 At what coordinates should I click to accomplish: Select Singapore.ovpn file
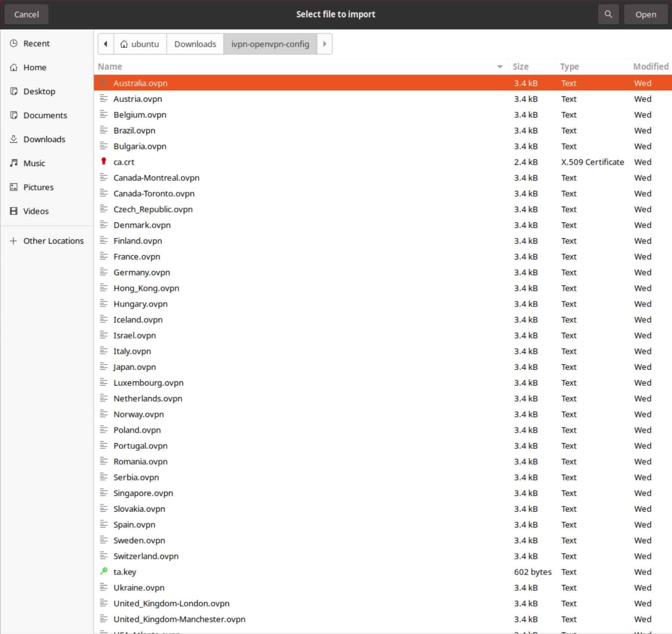click(x=383, y=493)
